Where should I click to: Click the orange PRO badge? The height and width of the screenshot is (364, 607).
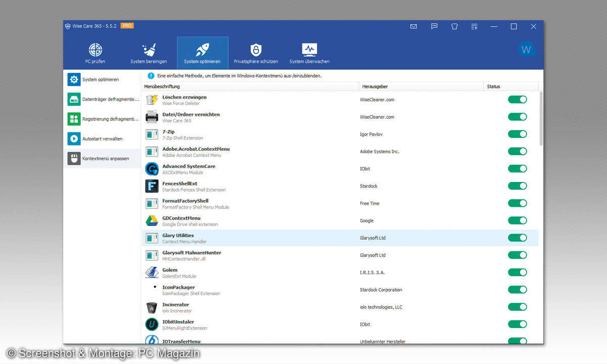(127, 26)
